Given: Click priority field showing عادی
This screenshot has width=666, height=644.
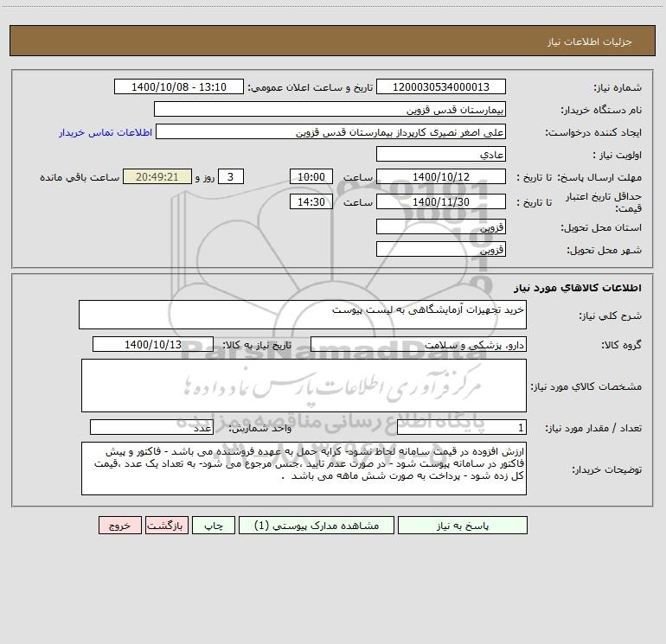Looking at the screenshot, I should (441, 154).
